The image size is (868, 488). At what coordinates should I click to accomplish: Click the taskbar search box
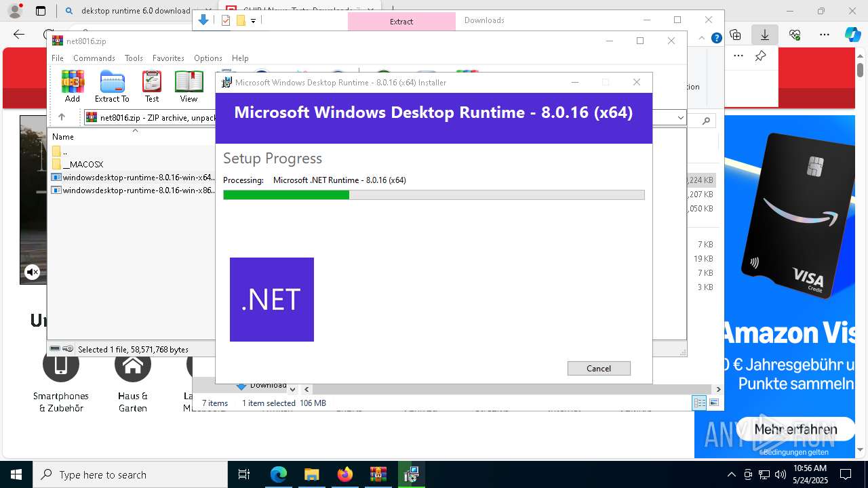[x=130, y=474]
